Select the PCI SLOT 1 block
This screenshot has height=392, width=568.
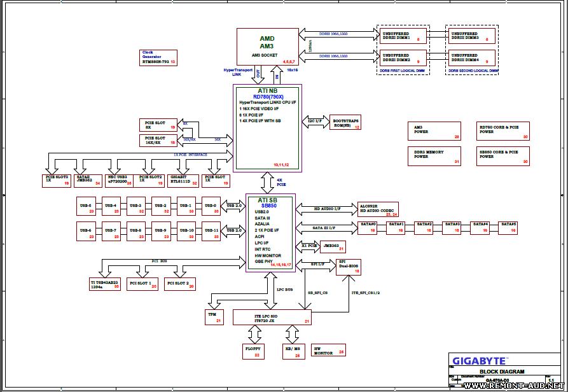(142, 283)
